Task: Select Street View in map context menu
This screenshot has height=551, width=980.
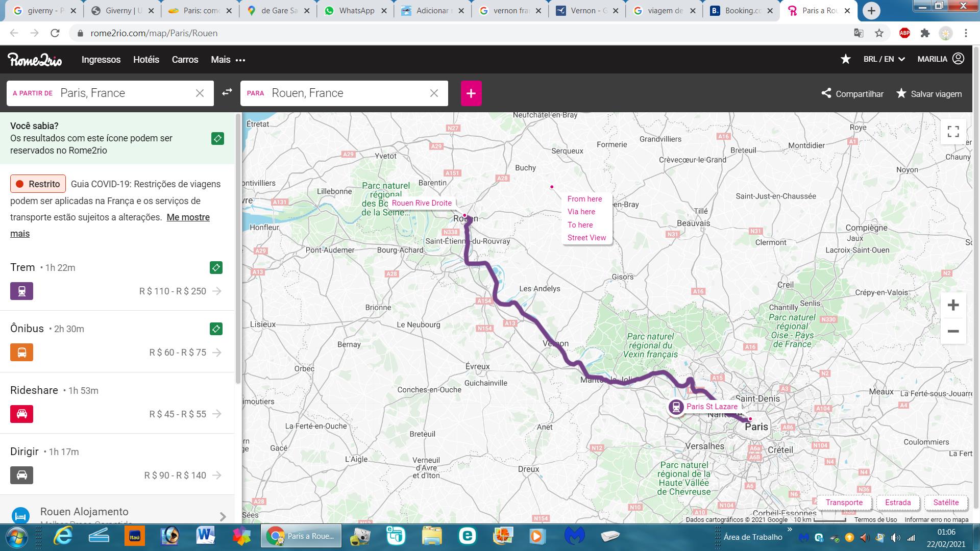Action: coord(586,238)
